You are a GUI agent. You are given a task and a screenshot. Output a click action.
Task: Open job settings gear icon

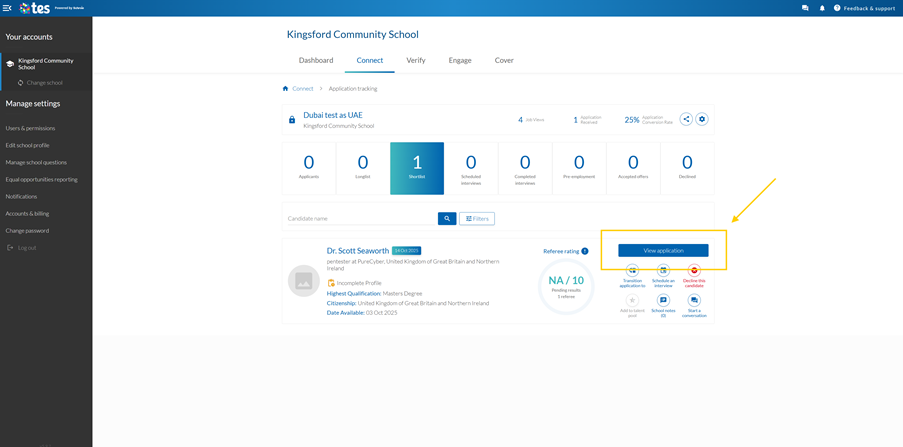click(701, 119)
